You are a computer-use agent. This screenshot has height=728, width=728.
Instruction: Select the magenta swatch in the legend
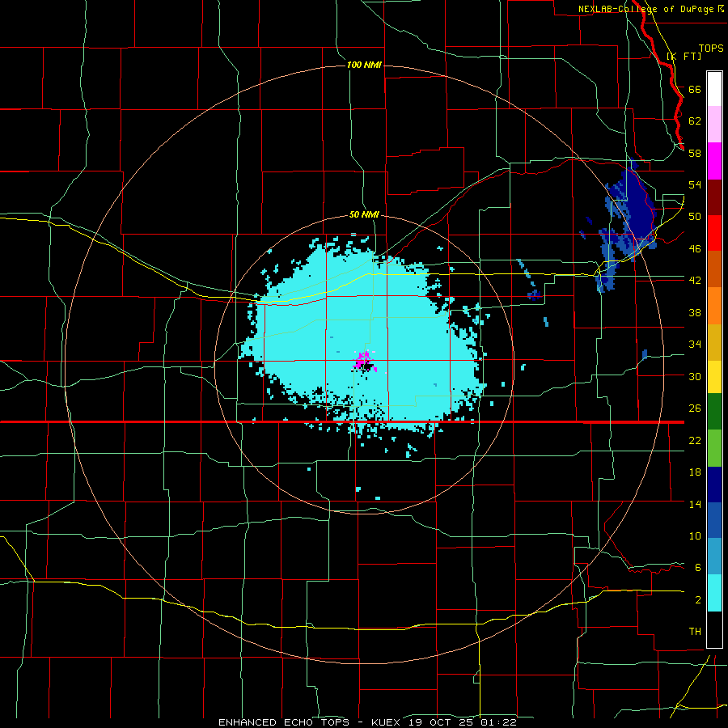click(x=714, y=161)
